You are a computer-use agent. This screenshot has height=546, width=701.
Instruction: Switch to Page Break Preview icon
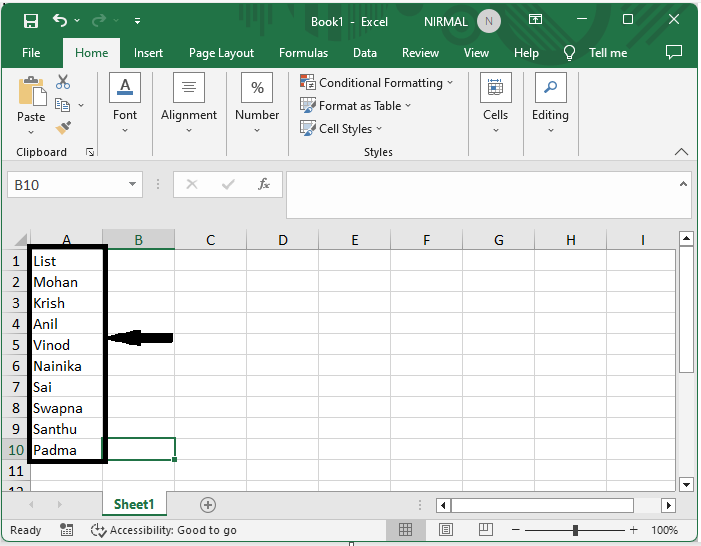click(x=486, y=530)
